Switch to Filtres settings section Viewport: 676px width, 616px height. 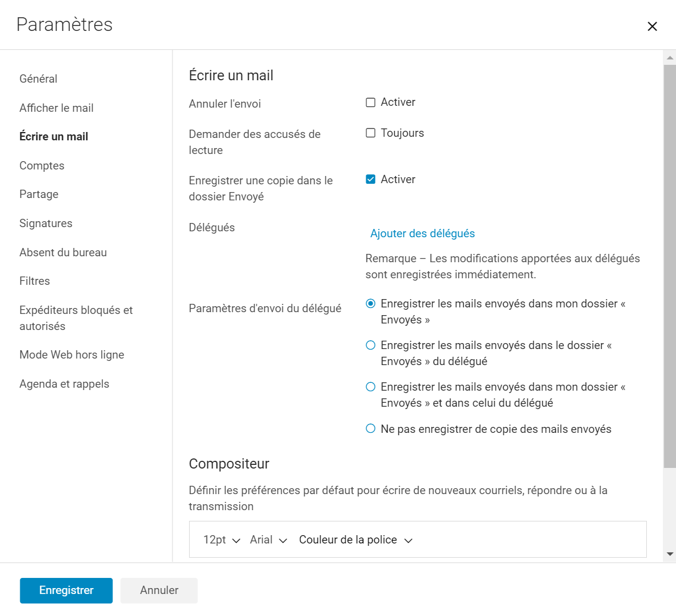click(x=34, y=281)
